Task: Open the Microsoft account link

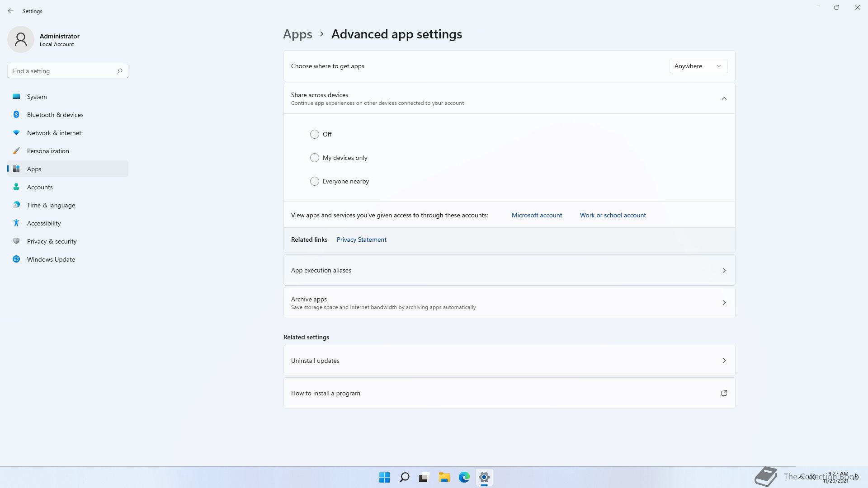Action: pyautogui.click(x=537, y=215)
